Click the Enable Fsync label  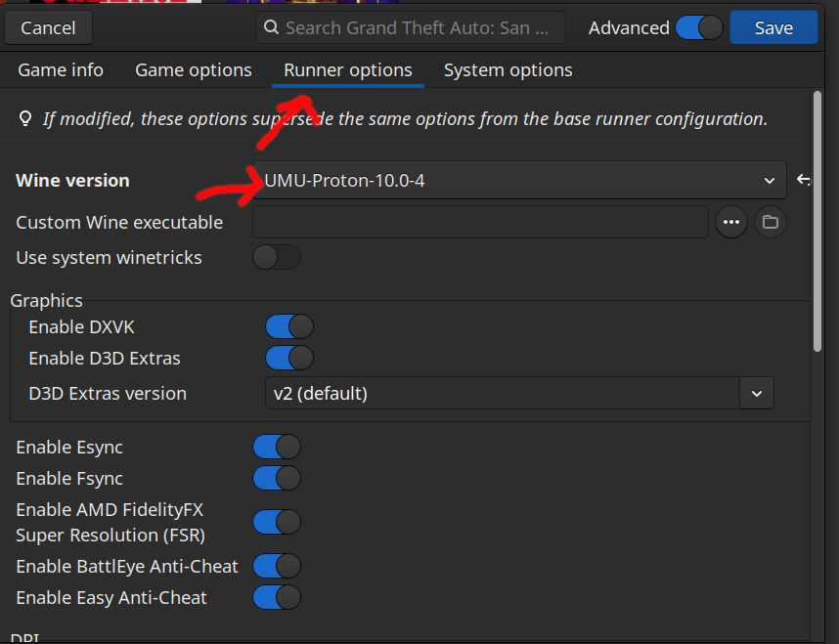coord(69,478)
